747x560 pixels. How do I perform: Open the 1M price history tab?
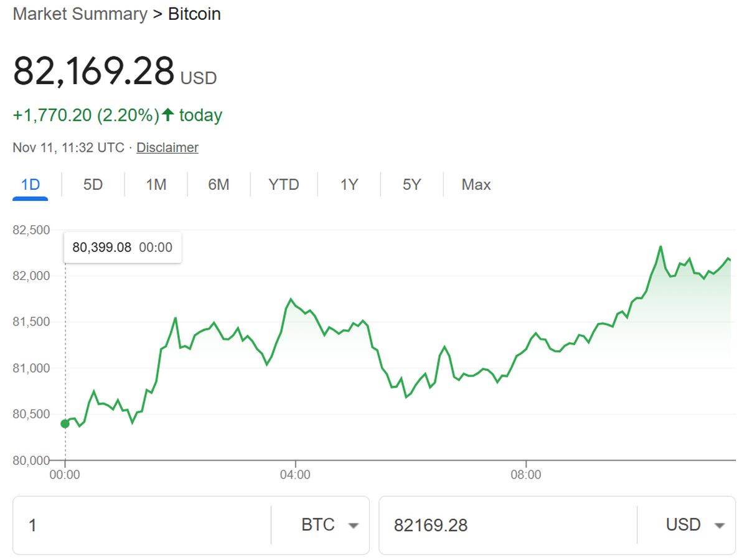[155, 184]
